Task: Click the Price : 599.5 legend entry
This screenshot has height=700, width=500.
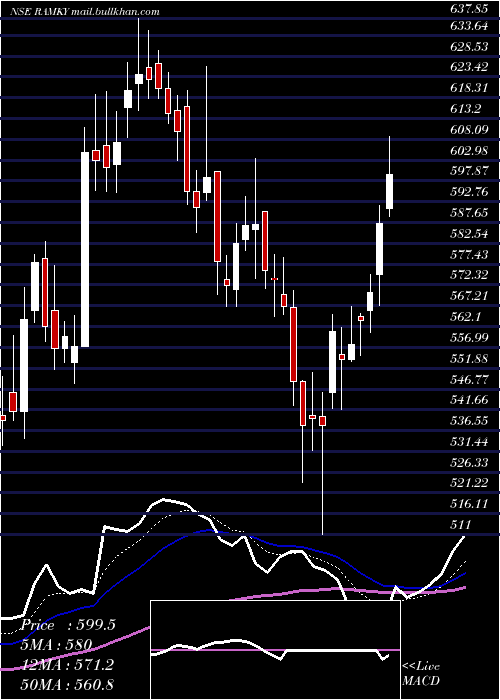Action: point(69,625)
